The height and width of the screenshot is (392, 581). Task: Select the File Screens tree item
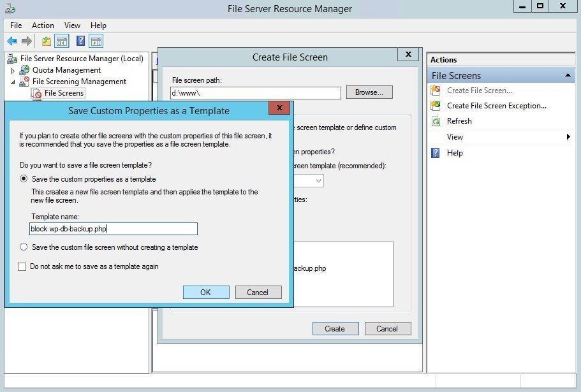[x=64, y=93]
